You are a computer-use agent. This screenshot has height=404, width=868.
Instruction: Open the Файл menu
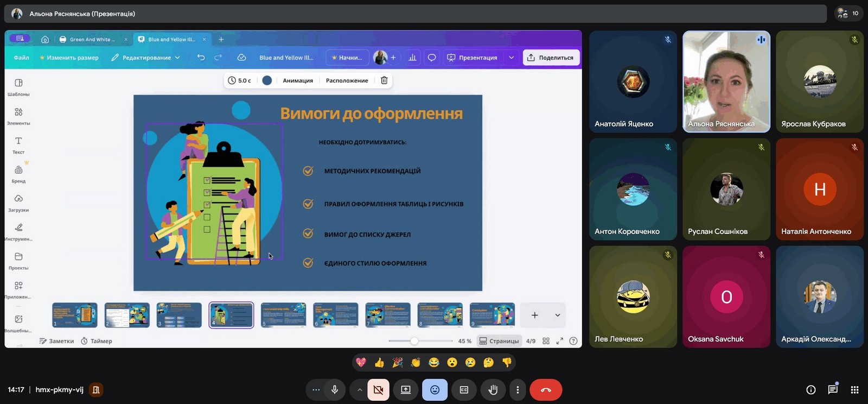[x=22, y=58]
